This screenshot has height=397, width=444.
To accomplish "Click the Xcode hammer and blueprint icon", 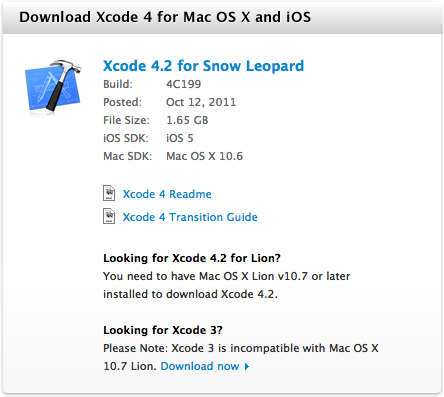I will click(53, 86).
